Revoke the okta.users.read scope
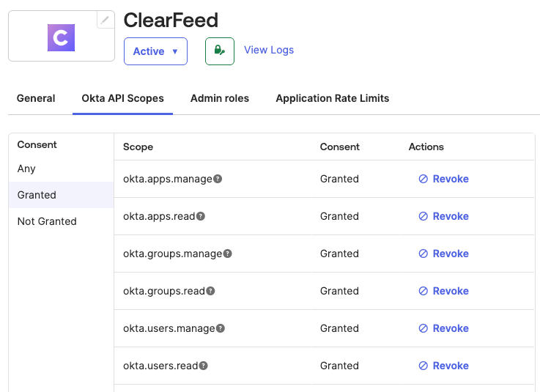This screenshot has width=540, height=392. point(443,366)
